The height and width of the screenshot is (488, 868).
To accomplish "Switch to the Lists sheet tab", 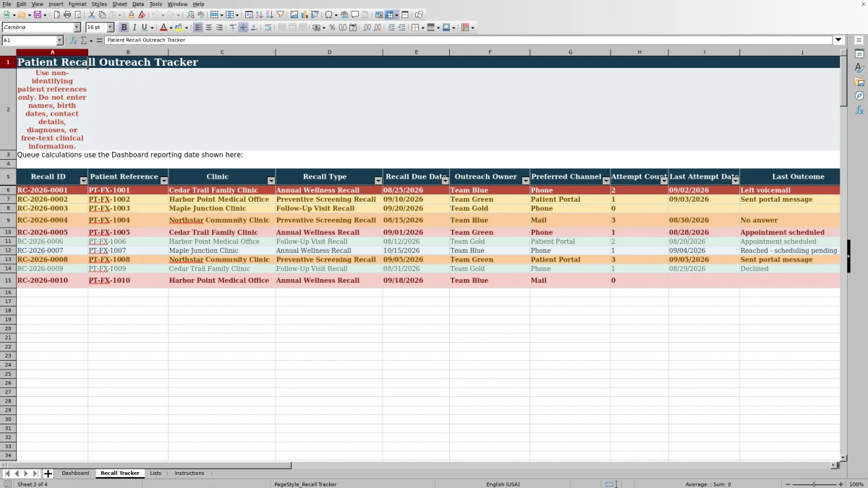I will point(156,474).
